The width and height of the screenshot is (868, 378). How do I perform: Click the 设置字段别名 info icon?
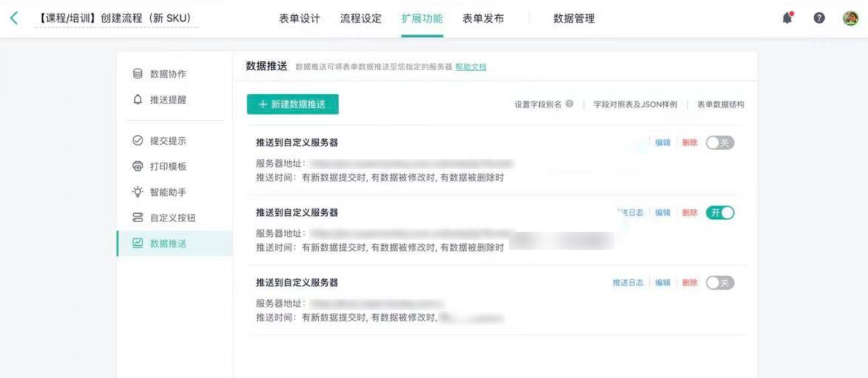570,105
